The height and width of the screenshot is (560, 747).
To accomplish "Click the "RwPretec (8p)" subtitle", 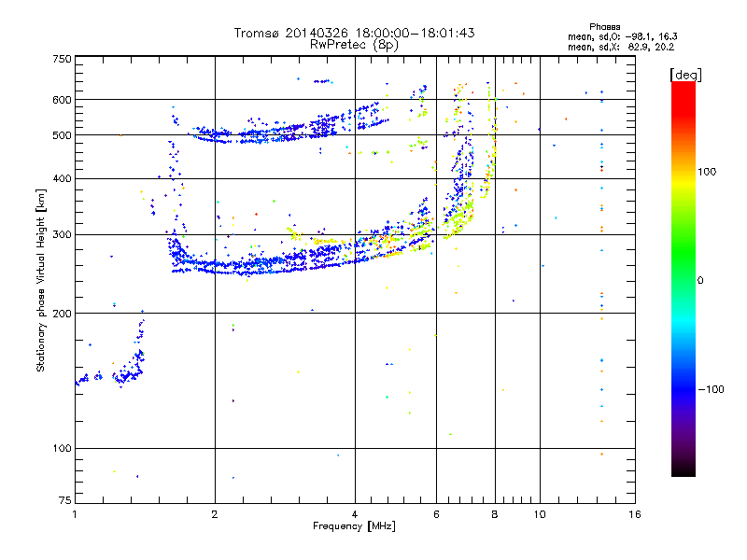I will pos(354,45).
